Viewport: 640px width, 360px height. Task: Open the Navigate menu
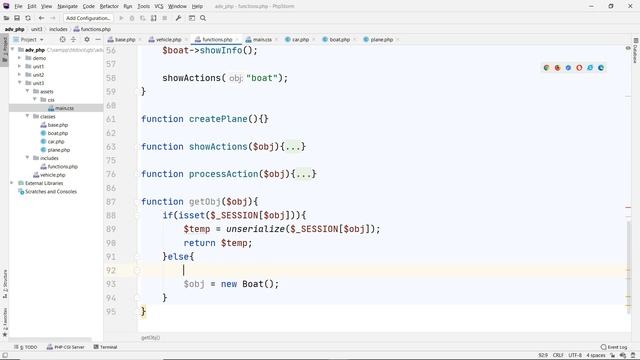pyautogui.click(x=67, y=6)
